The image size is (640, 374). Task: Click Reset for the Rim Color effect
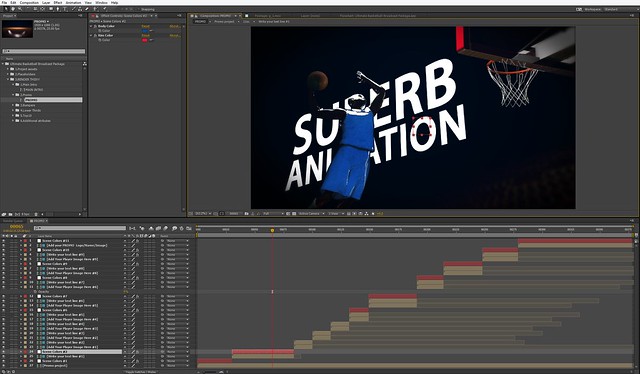tap(145, 36)
